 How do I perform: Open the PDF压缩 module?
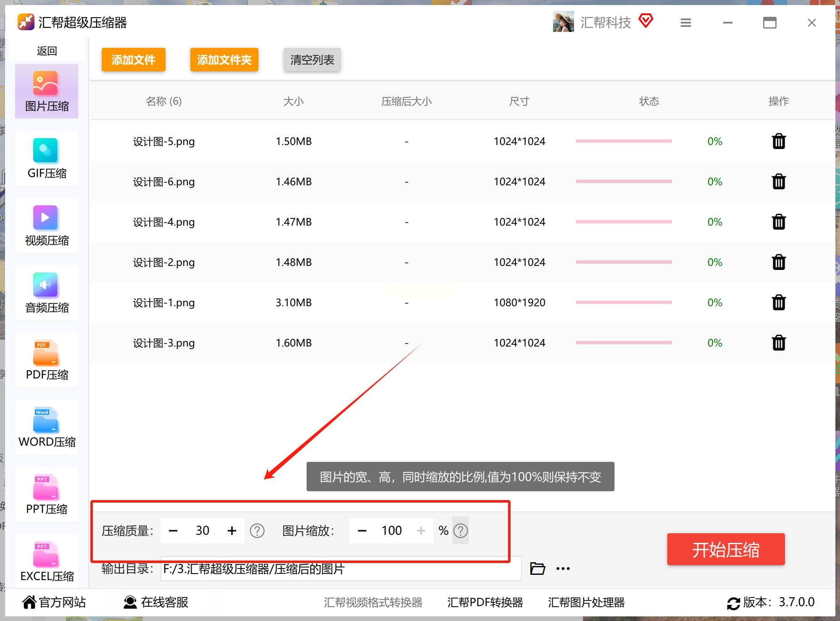47,360
